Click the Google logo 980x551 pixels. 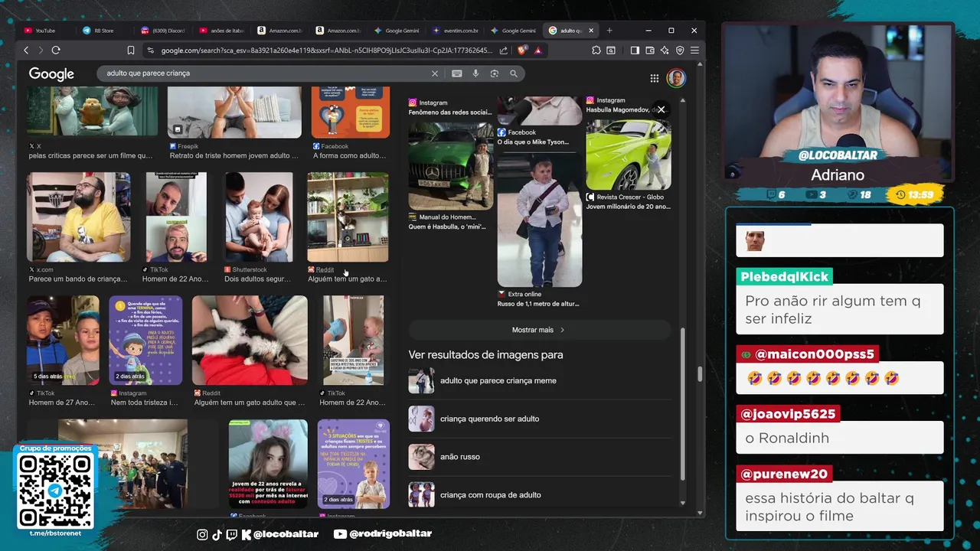pyautogui.click(x=51, y=73)
